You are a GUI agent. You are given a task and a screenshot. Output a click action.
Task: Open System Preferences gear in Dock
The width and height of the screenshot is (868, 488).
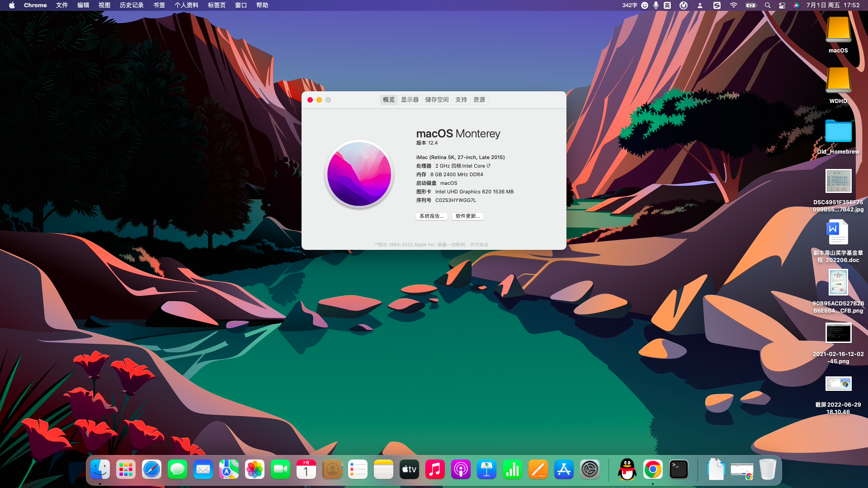590,469
